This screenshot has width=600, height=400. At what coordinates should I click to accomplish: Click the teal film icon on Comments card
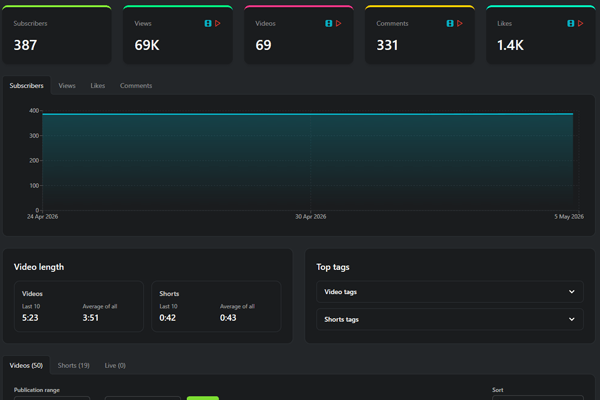tap(450, 23)
